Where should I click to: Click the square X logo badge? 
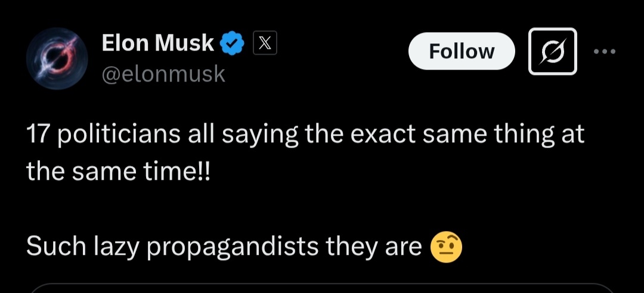pos(265,43)
